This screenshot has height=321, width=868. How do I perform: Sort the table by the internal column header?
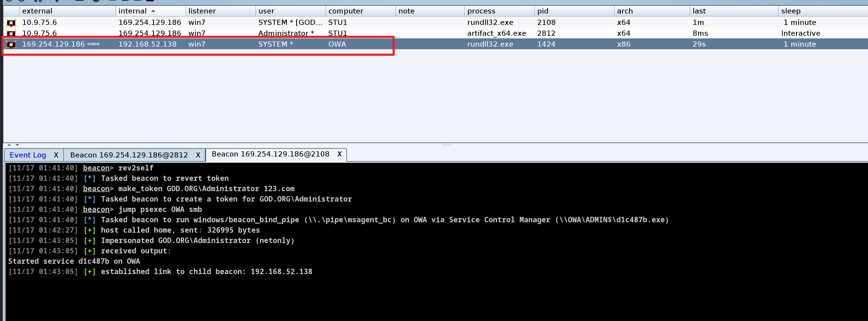click(150, 11)
